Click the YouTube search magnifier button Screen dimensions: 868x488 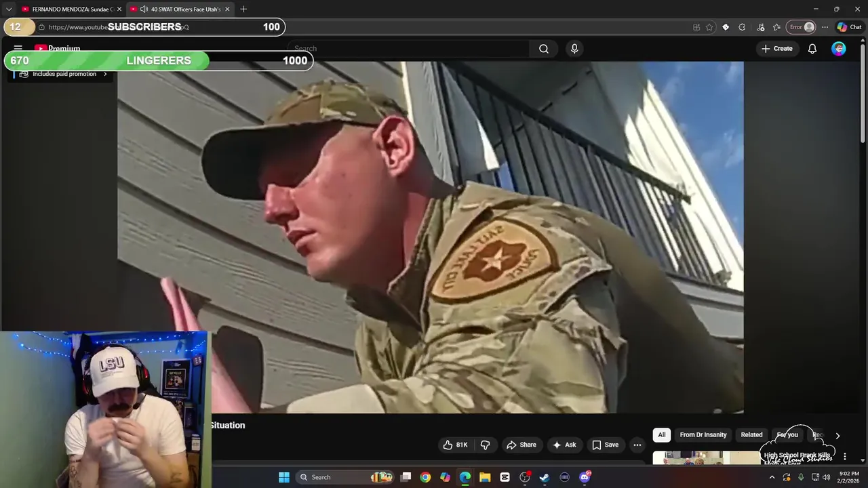pyautogui.click(x=544, y=49)
